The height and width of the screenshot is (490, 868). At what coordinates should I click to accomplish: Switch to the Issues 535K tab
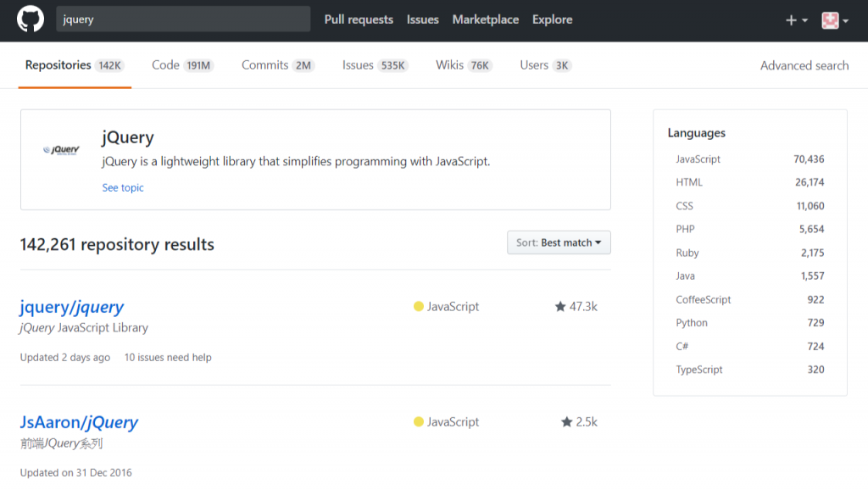tap(375, 65)
